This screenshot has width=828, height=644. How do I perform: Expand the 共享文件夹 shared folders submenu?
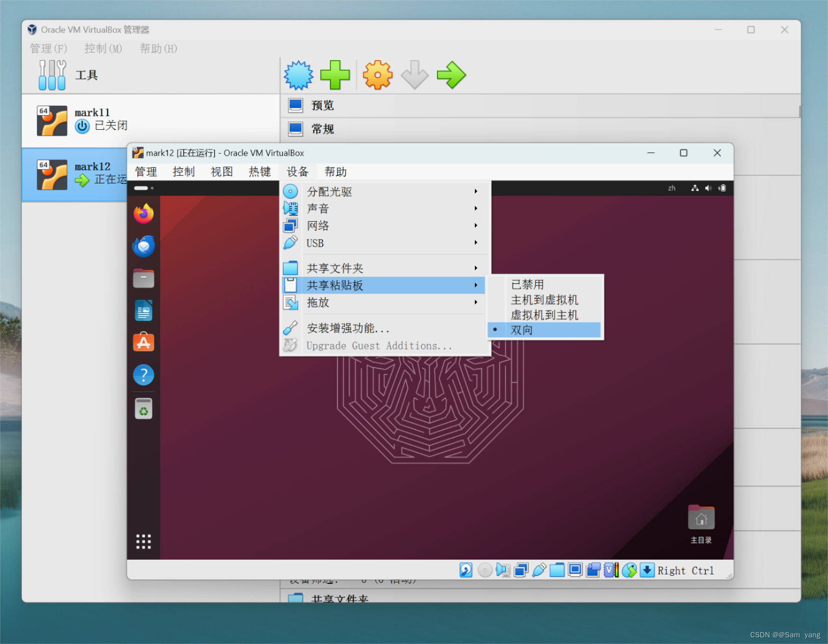pos(383,268)
